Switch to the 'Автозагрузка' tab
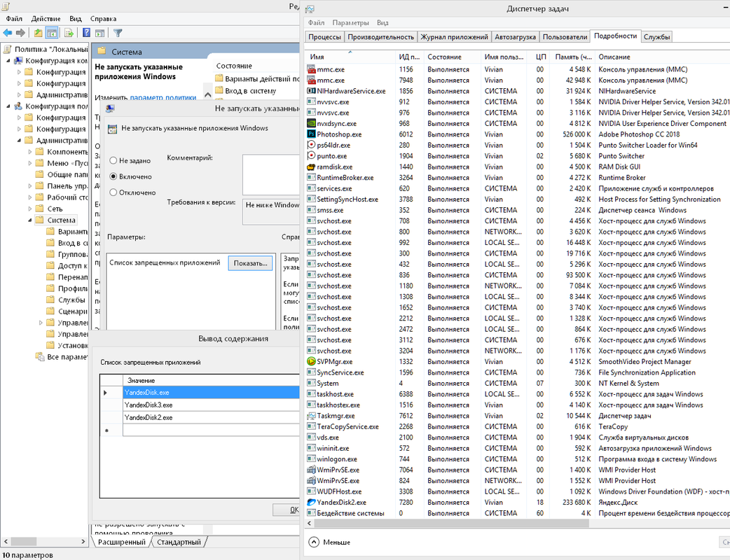 click(515, 36)
